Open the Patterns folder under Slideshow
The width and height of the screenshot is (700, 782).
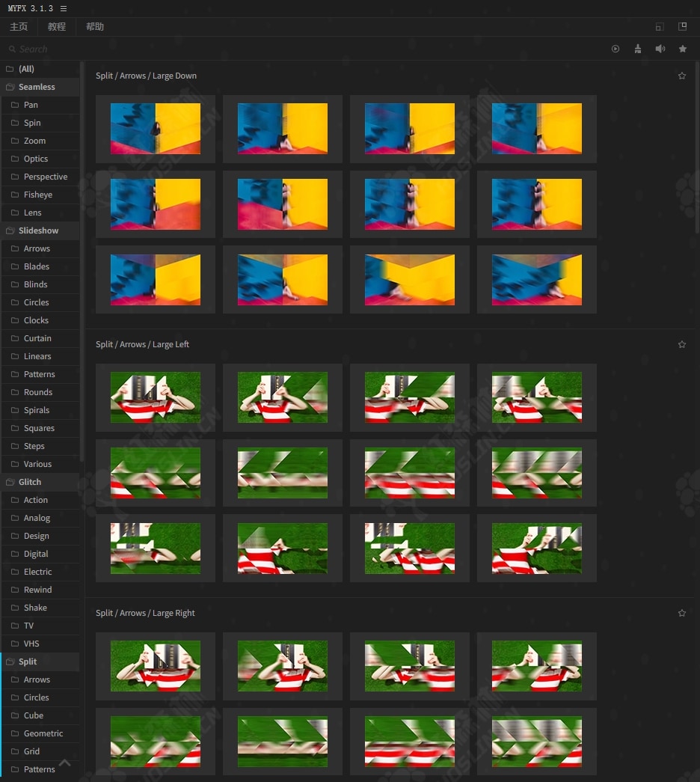point(40,374)
